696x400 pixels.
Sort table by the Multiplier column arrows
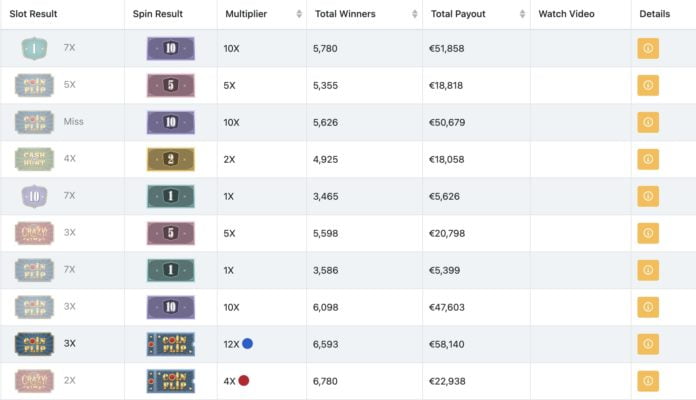point(297,15)
